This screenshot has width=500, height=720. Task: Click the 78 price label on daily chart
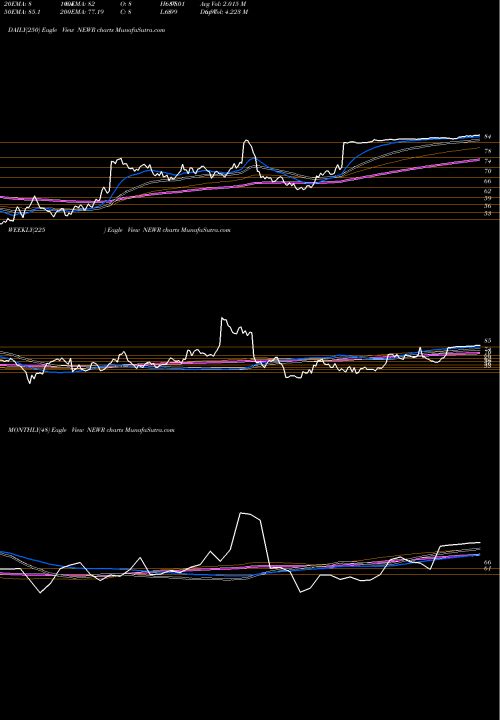click(x=488, y=151)
